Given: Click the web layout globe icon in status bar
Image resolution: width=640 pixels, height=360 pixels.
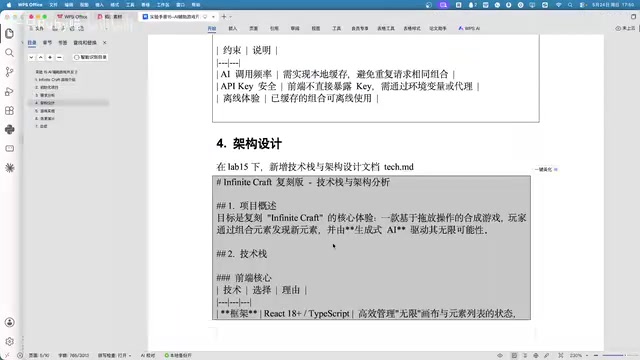Looking at the screenshot, I should click(536, 356).
